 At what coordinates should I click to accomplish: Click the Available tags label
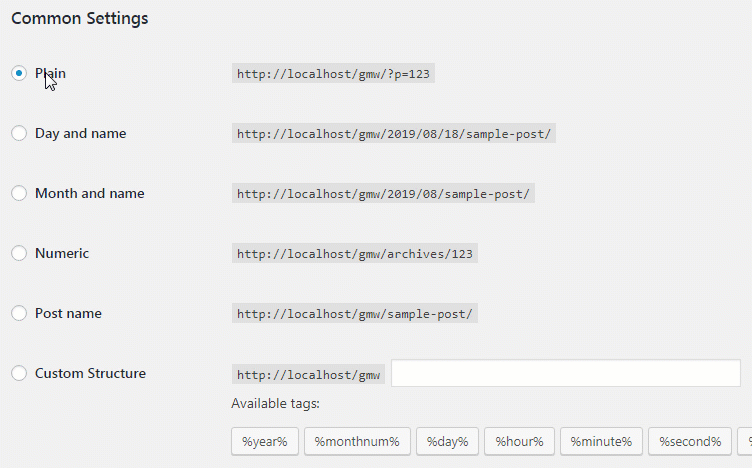tap(275, 404)
